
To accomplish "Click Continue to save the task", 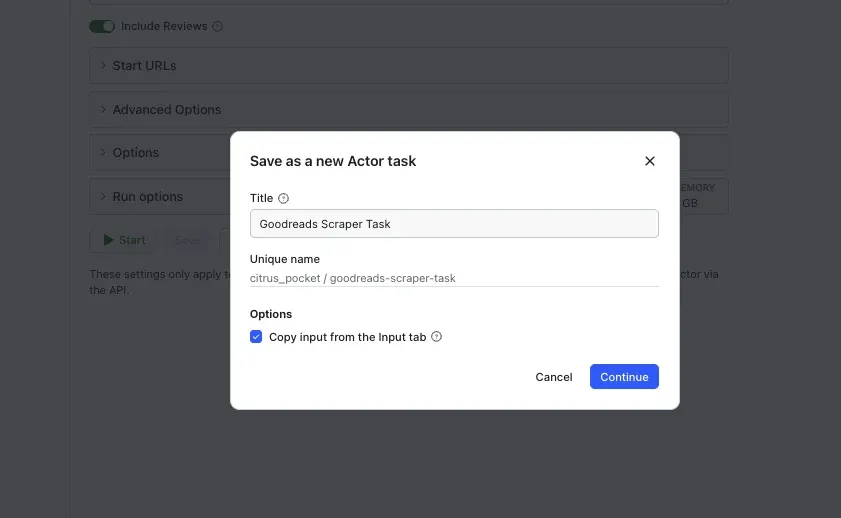I will [624, 377].
